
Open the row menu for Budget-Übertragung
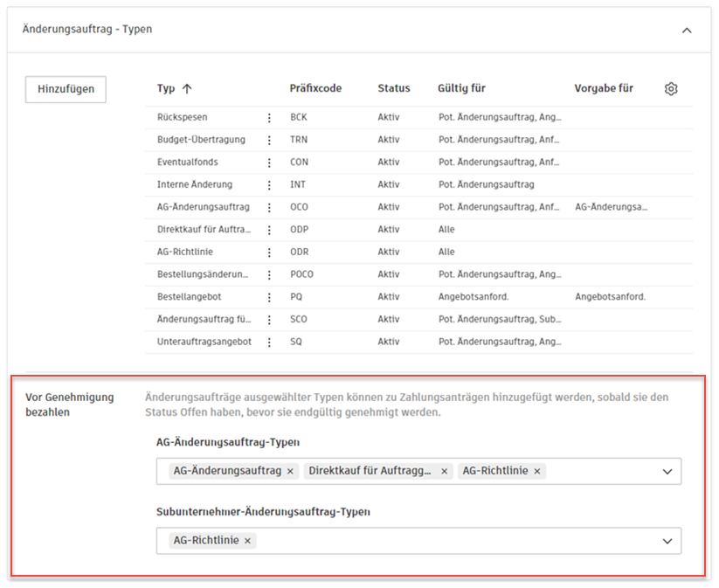(268, 140)
